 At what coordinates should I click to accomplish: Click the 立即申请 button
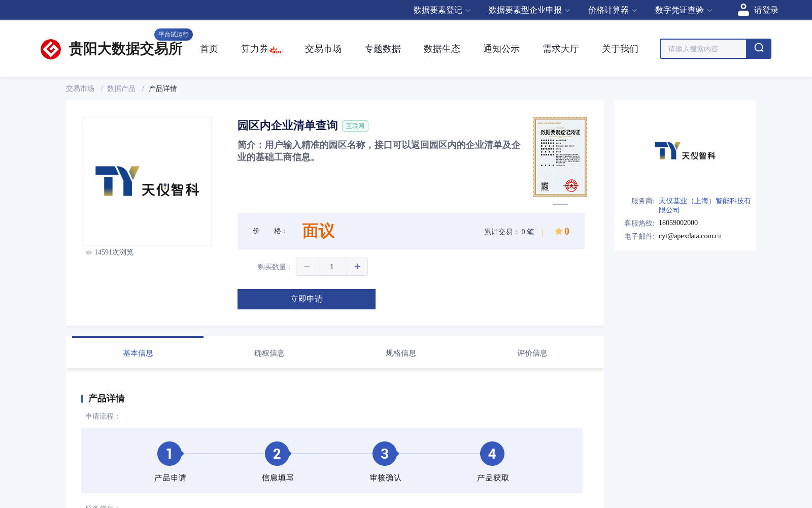(307, 299)
